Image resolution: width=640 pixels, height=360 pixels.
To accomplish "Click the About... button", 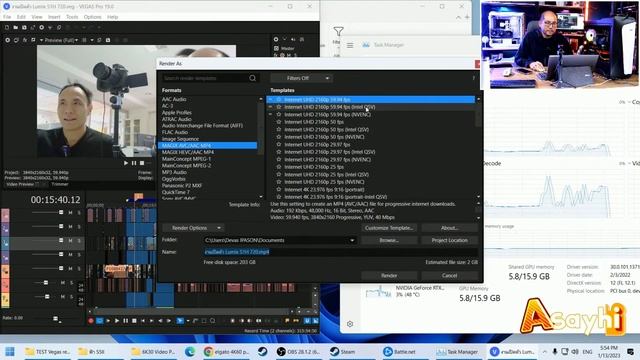I will click(449, 228).
